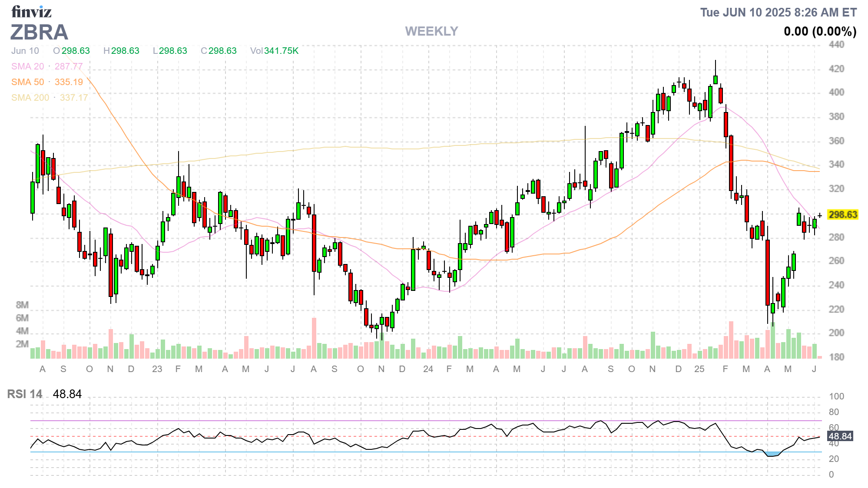Click the ZBRA ticker symbol
Image resolution: width=868 pixels, height=488 pixels.
point(39,32)
